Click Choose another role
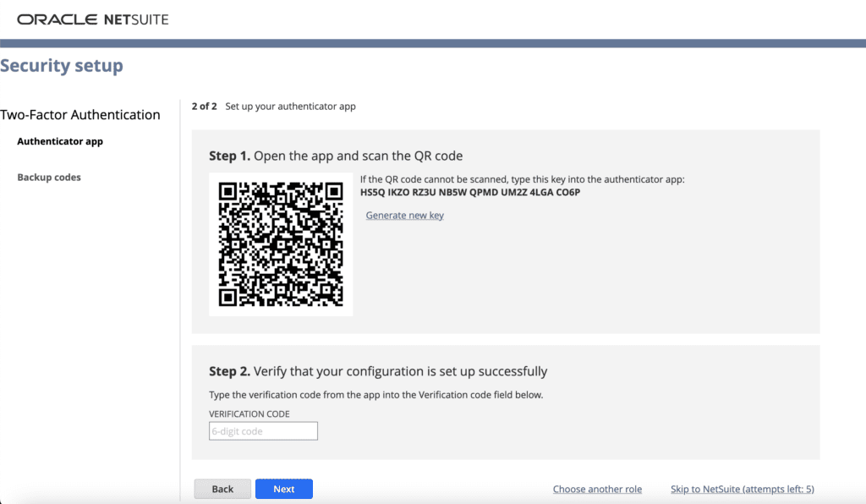866x504 pixels. [597, 489]
